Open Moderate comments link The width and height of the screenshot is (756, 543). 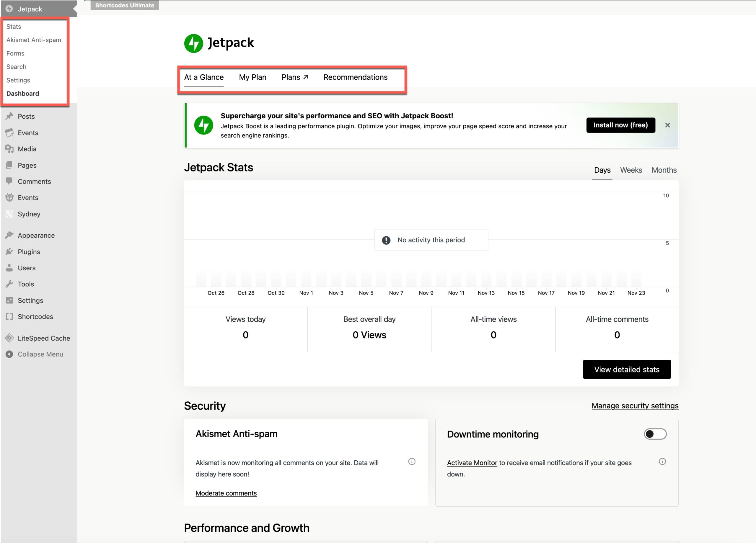tap(226, 493)
